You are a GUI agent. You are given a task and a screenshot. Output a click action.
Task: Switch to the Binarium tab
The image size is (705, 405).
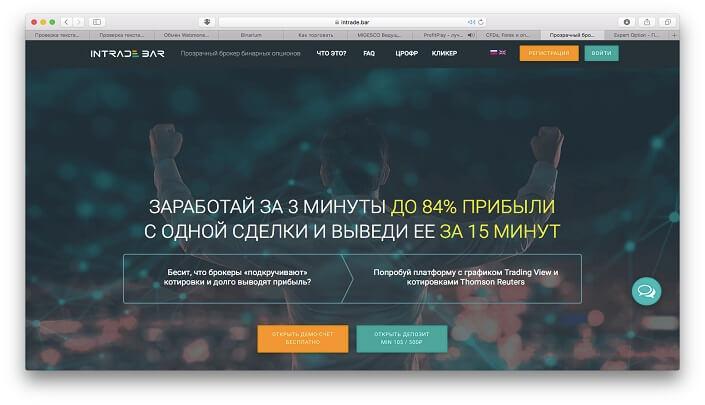(x=251, y=35)
